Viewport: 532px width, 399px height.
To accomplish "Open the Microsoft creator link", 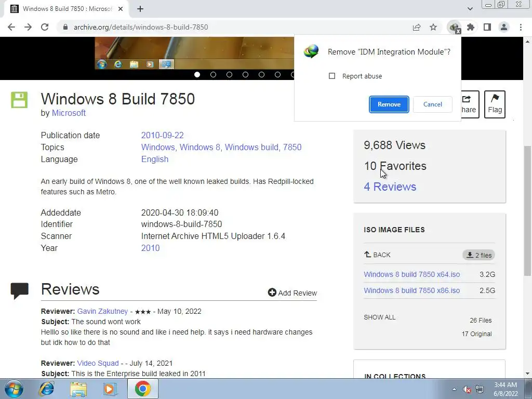I will (69, 113).
